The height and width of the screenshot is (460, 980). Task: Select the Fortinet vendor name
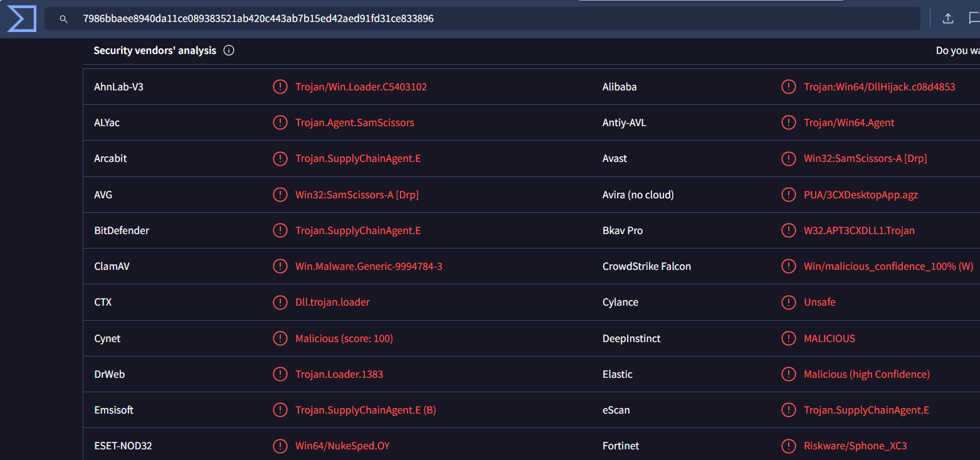point(621,446)
